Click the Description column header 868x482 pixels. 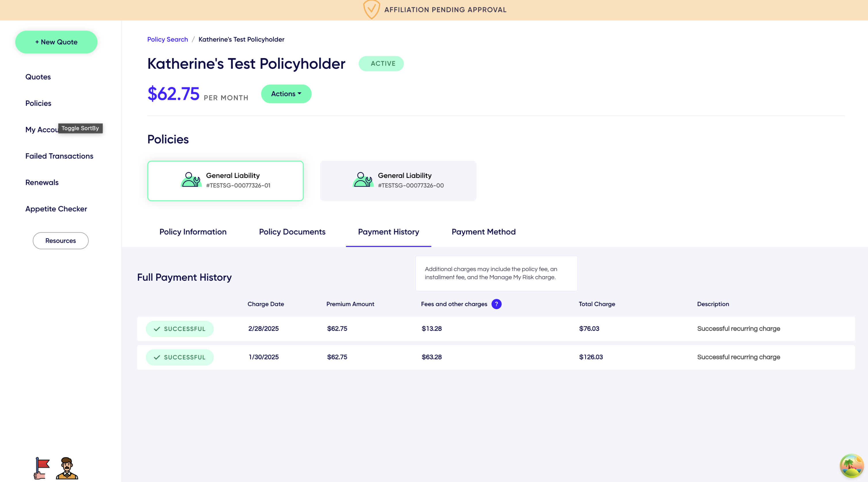pos(713,304)
